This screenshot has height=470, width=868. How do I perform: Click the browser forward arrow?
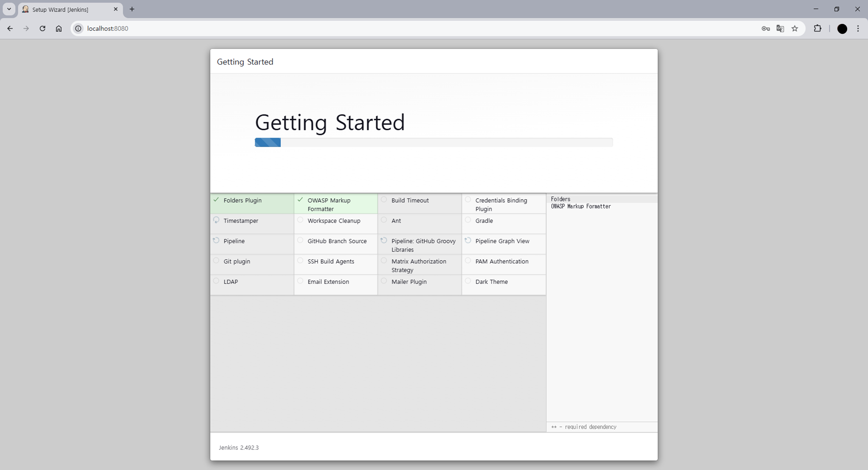pos(26,29)
